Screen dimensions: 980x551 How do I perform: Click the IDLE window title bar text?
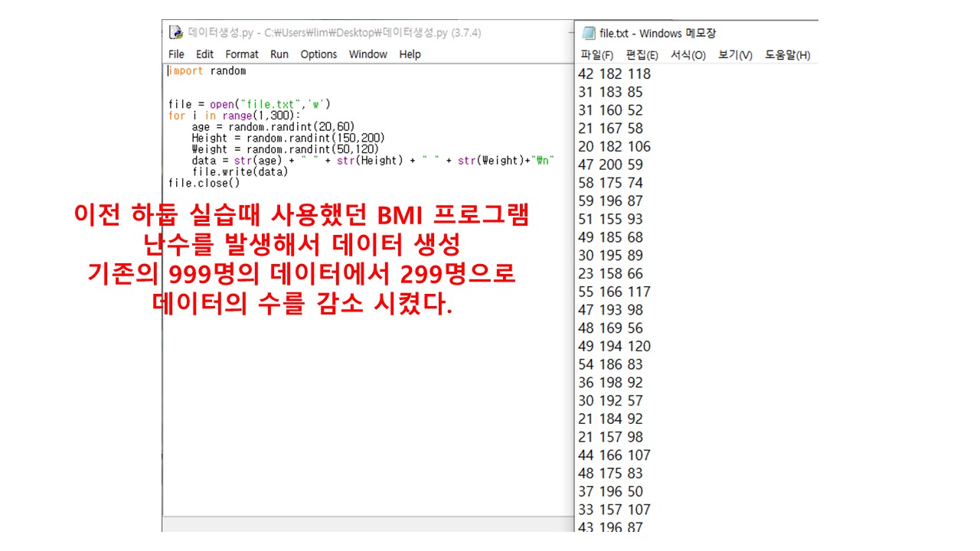click(x=335, y=33)
